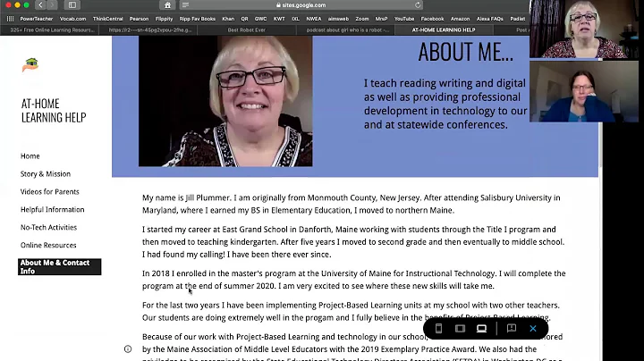Click the site info circle icon at bottom left
644x361 pixels.
128,349
